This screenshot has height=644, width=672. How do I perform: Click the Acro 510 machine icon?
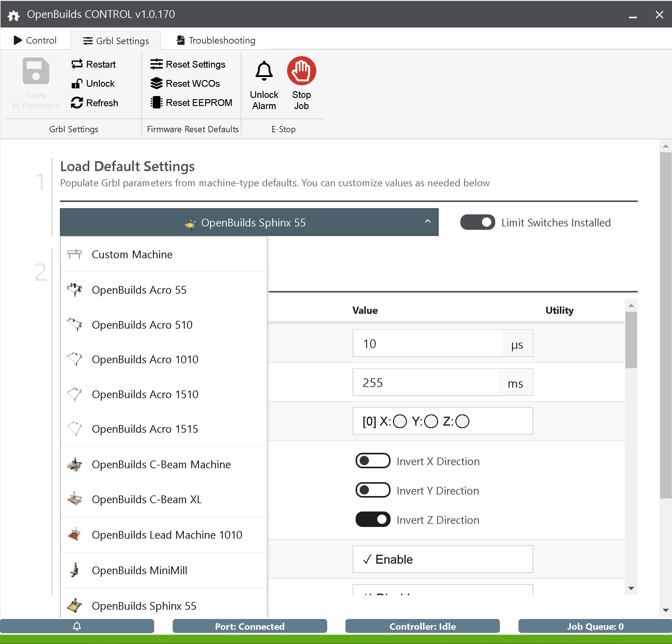74,324
